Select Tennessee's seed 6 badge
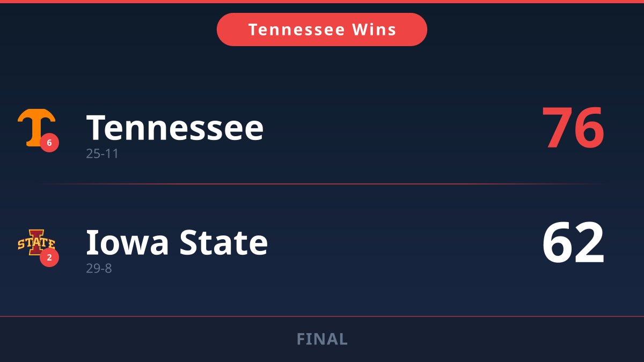 [x=49, y=143]
